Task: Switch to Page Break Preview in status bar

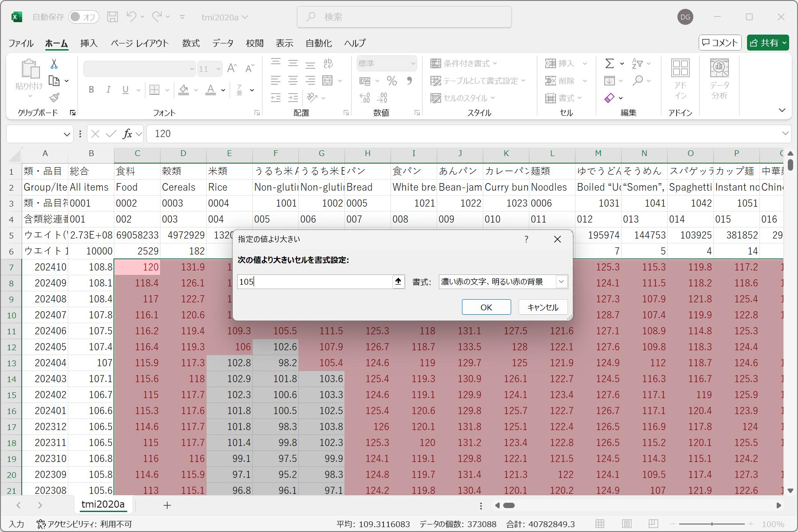Action: point(653,524)
